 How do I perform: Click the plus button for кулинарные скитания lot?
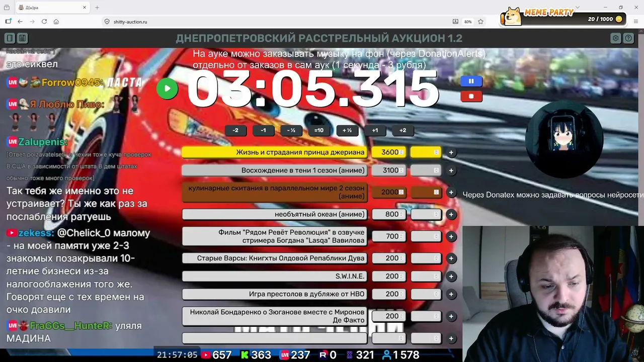(x=451, y=192)
